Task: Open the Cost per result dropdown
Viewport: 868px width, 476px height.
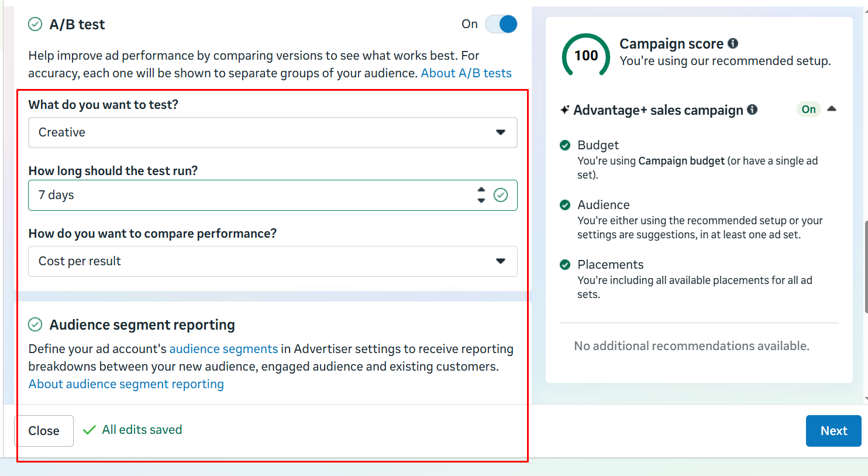Action: 273,261
